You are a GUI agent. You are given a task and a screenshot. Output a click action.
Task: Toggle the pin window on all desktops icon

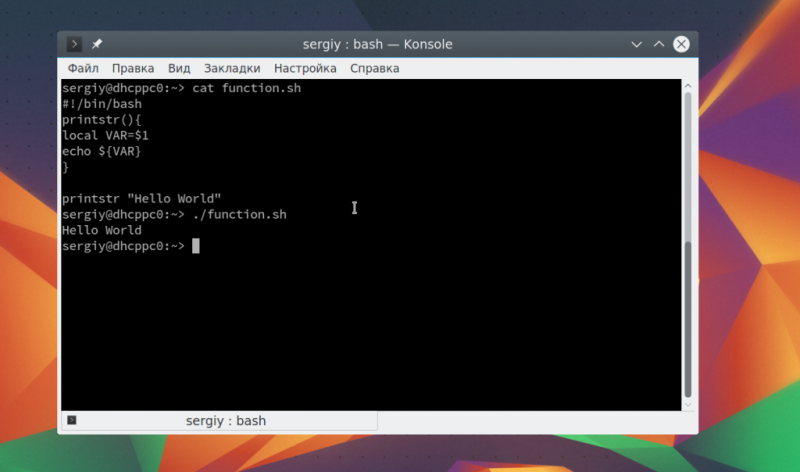[97, 44]
